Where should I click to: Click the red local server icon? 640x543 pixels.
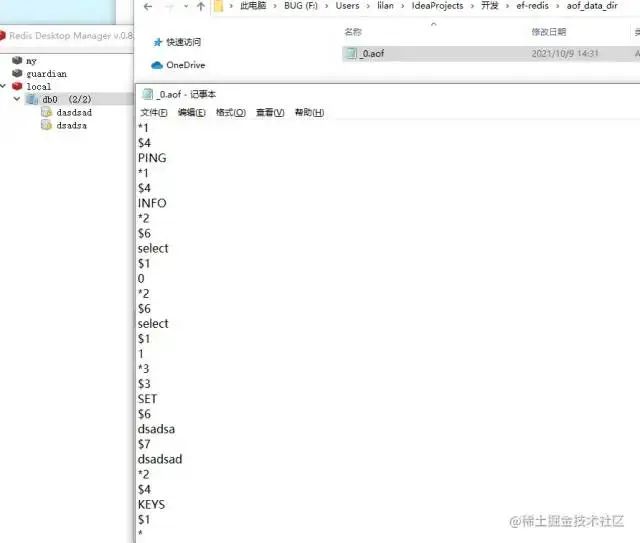tap(17, 86)
